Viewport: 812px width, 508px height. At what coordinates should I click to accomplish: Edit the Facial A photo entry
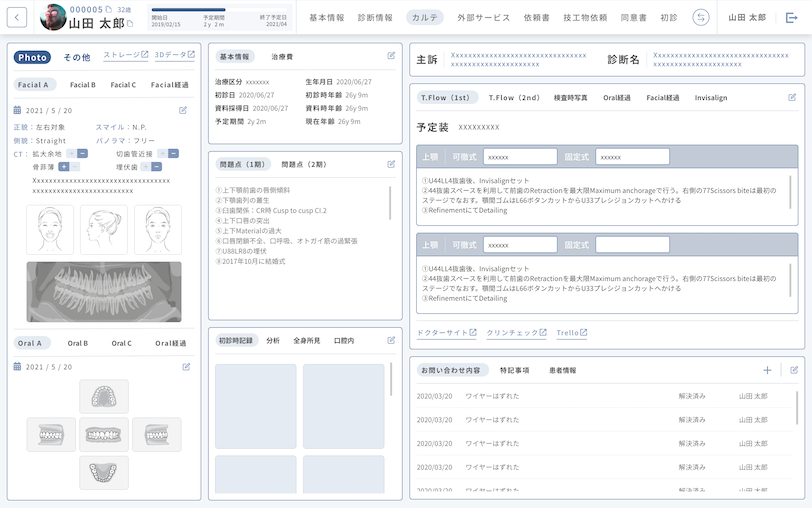click(183, 110)
